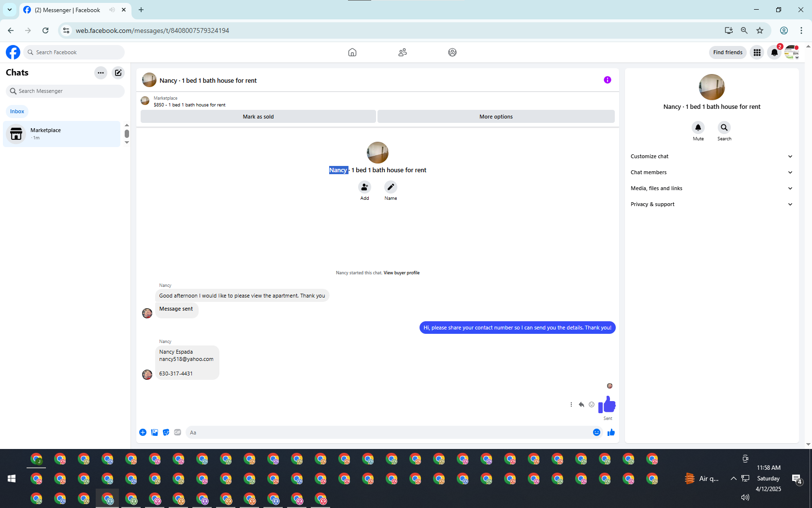Focus the Search Facebook field
This screenshot has height=508, width=812.
[x=73, y=52]
